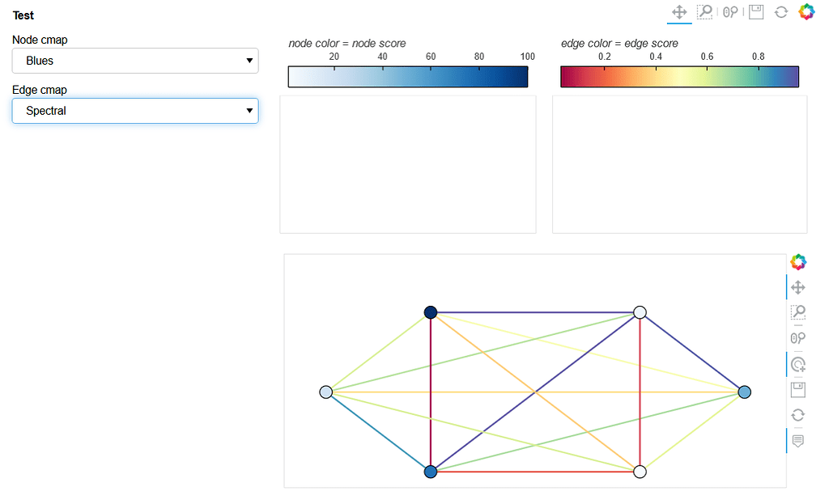Click the Blues node score colorbar
Screen dimensions: 829x504
click(x=407, y=76)
